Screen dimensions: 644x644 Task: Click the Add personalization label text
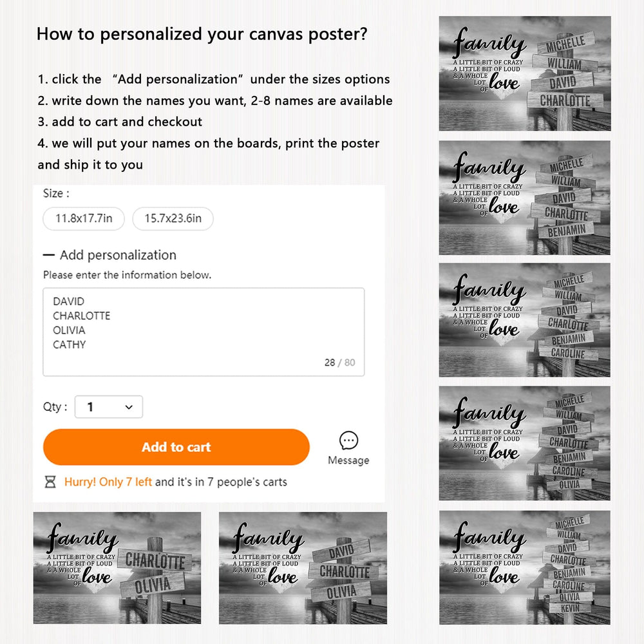point(118,255)
